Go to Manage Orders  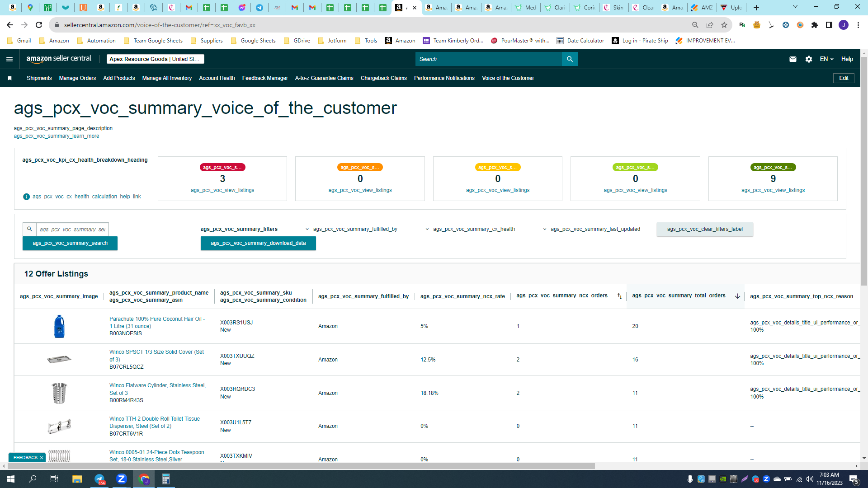point(77,78)
